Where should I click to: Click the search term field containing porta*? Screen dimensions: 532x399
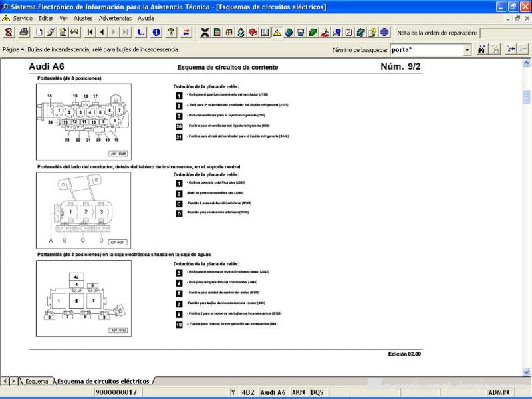pos(427,50)
